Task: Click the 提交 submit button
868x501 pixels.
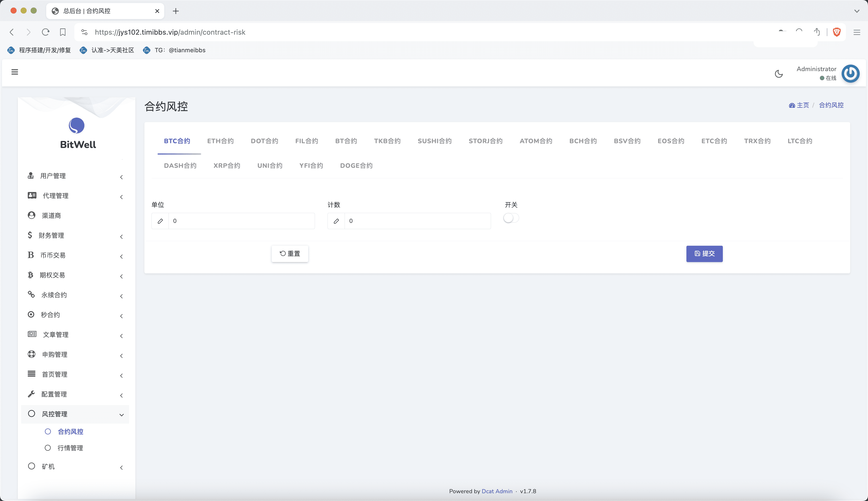Action: coord(704,254)
